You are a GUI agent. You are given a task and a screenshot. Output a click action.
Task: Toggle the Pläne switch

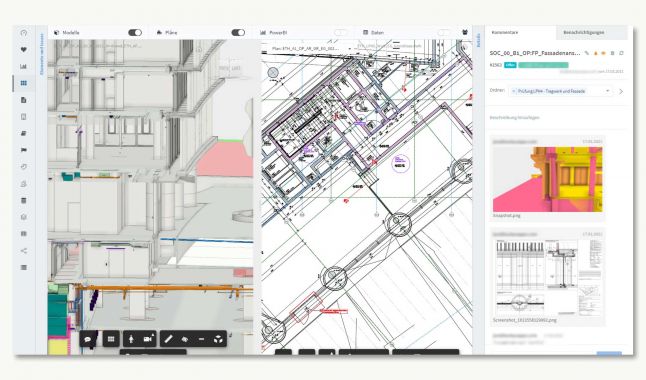[x=238, y=33]
